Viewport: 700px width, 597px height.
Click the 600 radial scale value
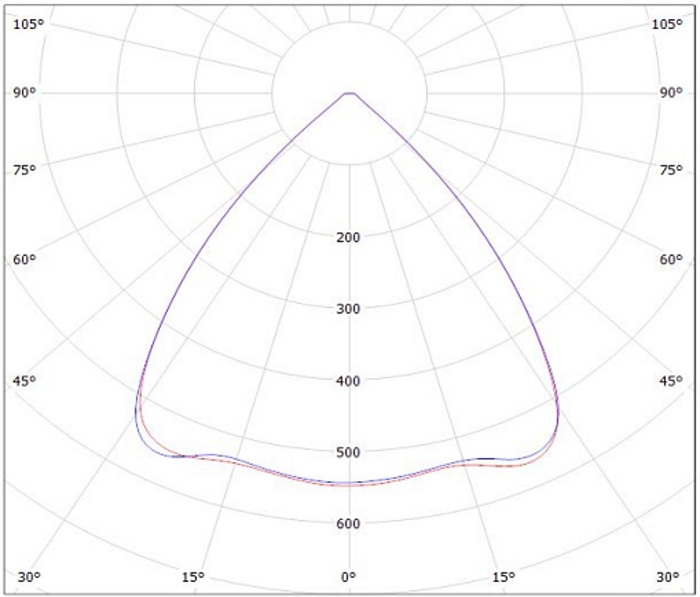click(348, 523)
